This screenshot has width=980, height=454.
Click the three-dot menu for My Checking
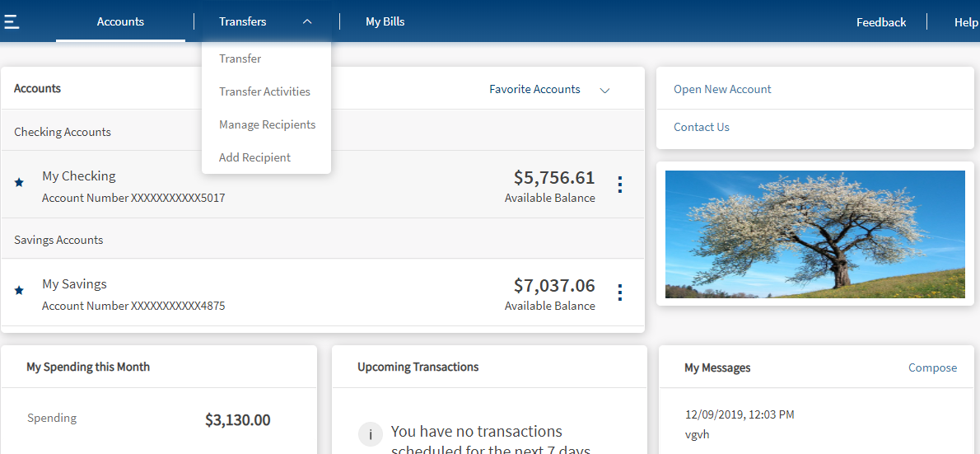[620, 185]
